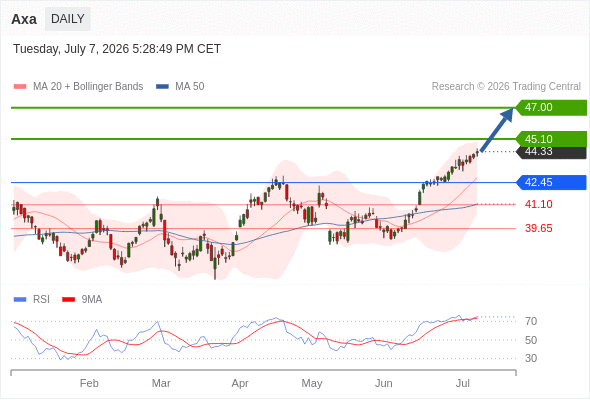Image resolution: width=590 pixels, height=400 pixels.
Task: Click the RSI 70 level label
Action: tap(531, 321)
